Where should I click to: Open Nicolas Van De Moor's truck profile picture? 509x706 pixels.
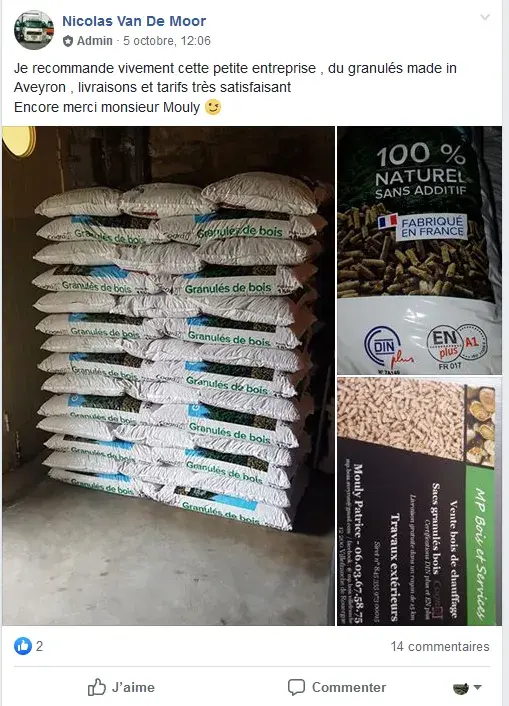pos(34,30)
